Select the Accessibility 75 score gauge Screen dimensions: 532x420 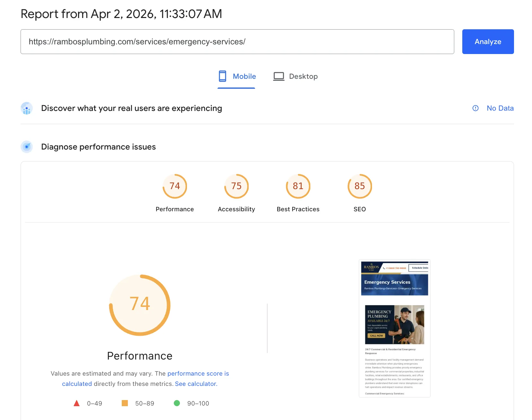(236, 186)
